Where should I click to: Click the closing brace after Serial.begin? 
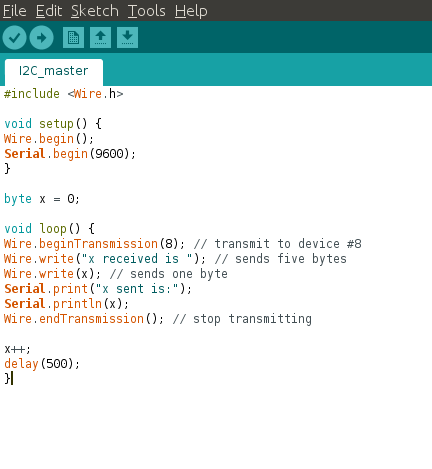[x=7, y=168]
